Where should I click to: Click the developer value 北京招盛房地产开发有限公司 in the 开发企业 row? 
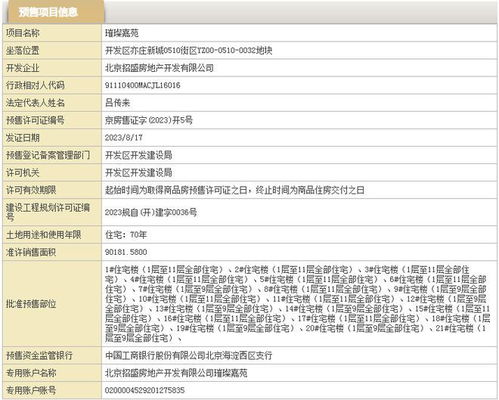coord(159,68)
